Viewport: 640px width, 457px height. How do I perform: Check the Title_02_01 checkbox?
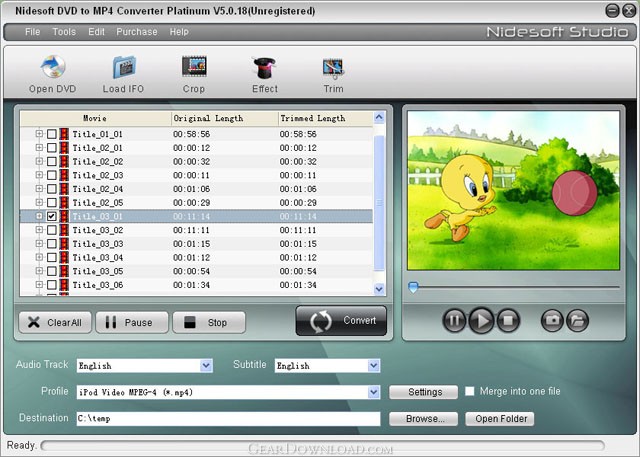(x=51, y=148)
